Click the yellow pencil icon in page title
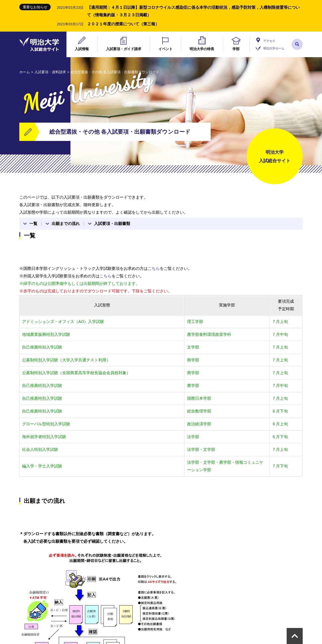Screen dimensions: 322x644 [28, 132]
